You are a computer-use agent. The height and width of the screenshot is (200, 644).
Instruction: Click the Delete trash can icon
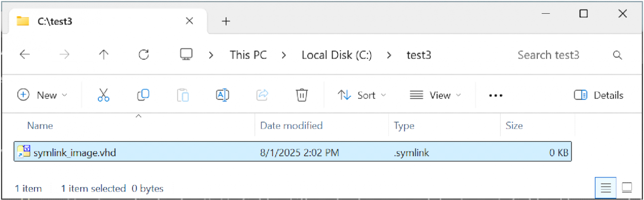(302, 95)
